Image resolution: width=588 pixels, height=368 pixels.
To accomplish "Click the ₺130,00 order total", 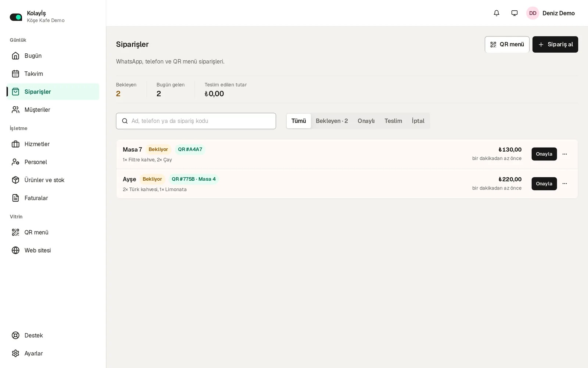I will (x=510, y=150).
